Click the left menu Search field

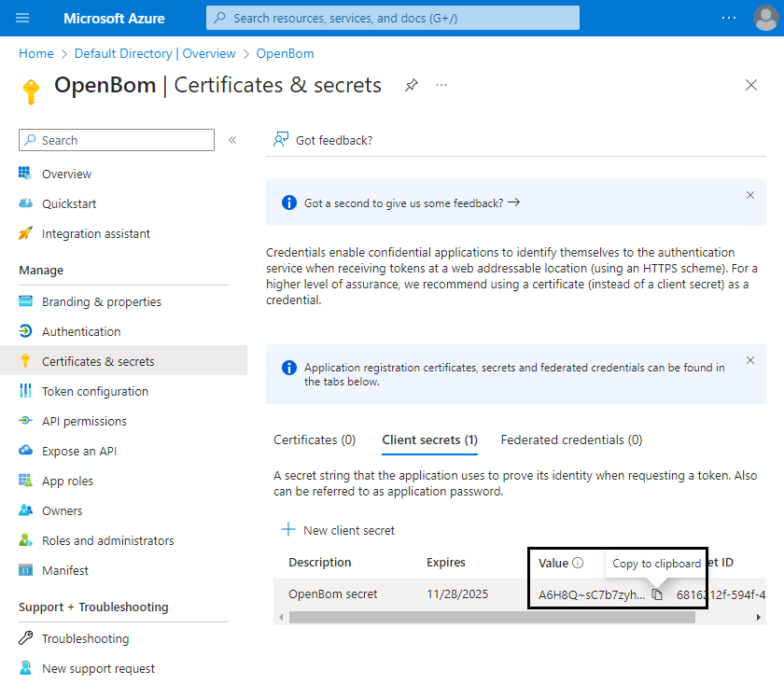point(117,140)
